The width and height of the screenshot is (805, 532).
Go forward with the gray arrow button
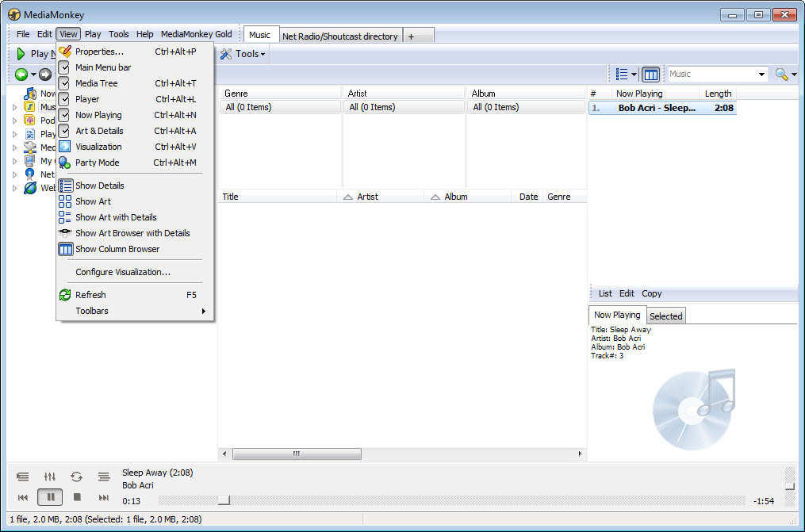[x=45, y=75]
